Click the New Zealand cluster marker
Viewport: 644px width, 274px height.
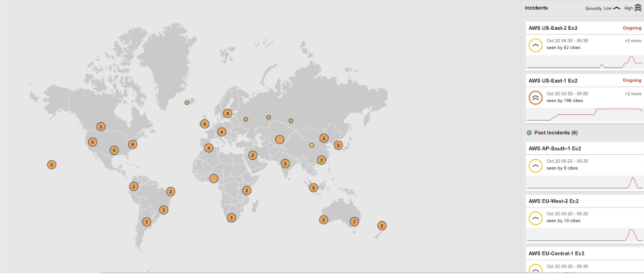(382, 225)
